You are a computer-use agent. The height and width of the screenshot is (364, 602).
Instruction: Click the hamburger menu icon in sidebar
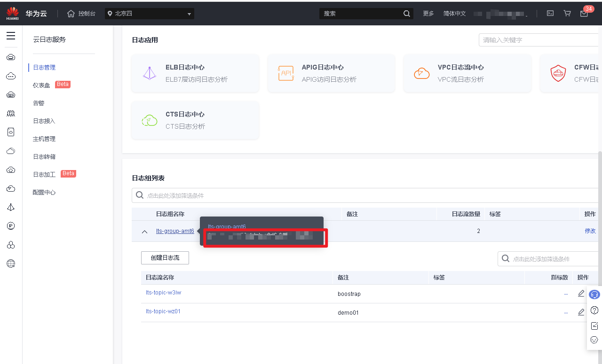(x=10, y=36)
